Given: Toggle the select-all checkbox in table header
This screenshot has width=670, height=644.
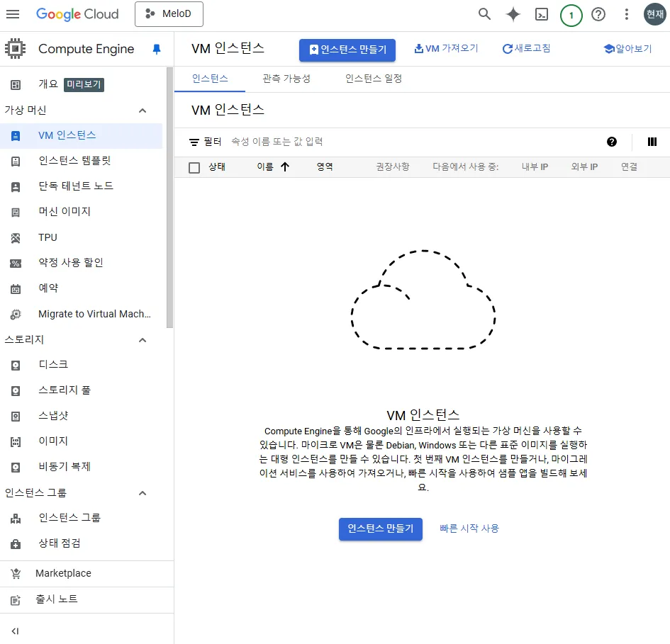Looking at the screenshot, I should [x=194, y=167].
